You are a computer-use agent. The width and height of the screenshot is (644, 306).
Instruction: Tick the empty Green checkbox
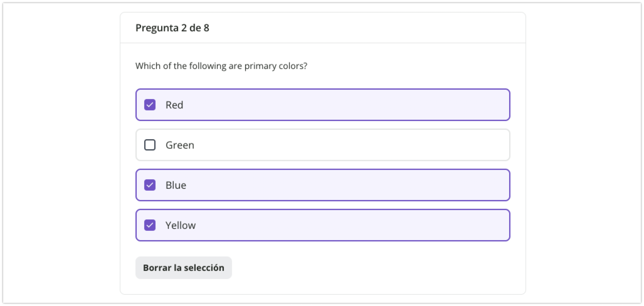[150, 145]
